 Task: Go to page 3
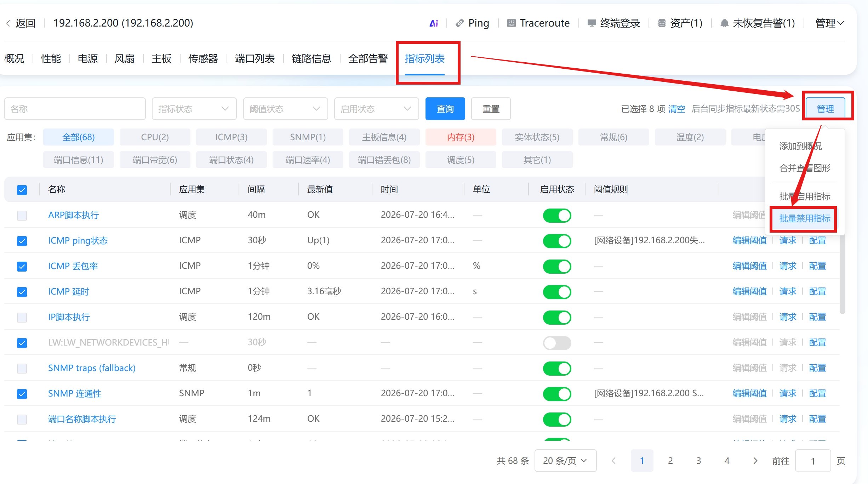(x=698, y=461)
